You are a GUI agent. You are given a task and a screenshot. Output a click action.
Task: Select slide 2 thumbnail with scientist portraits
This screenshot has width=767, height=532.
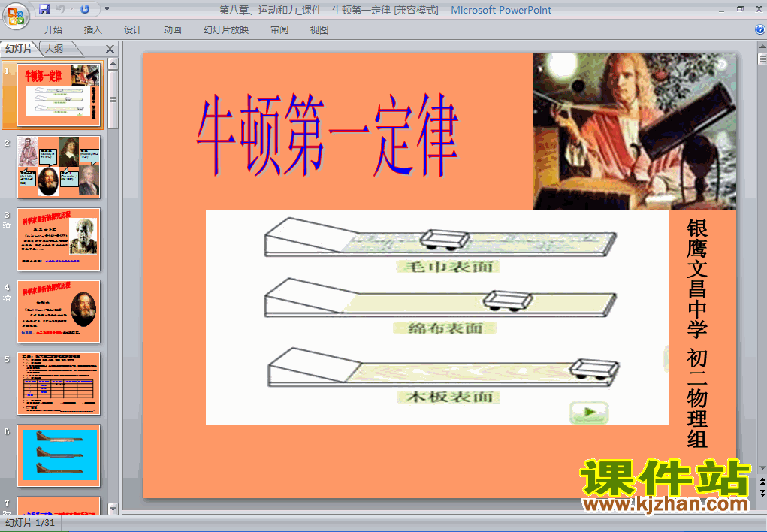coord(59,167)
